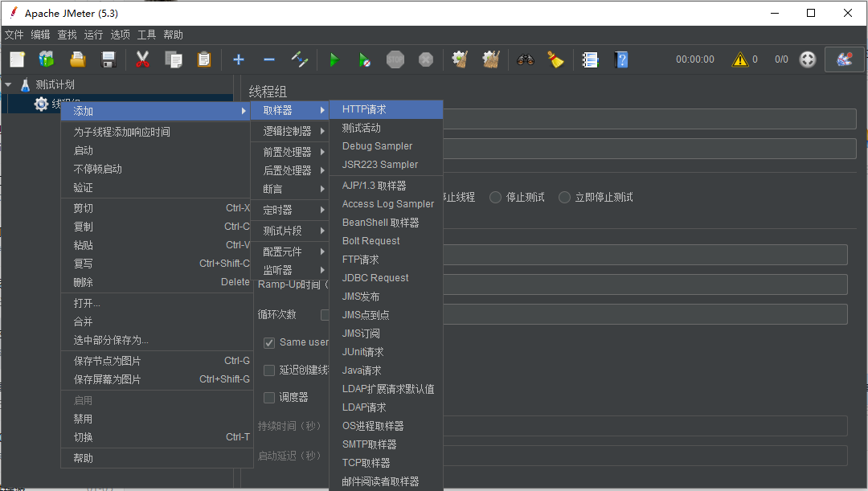The height and width of the screenshot is (491, 868).
Task: Open the 运行 menu
Action: point(93,35)
